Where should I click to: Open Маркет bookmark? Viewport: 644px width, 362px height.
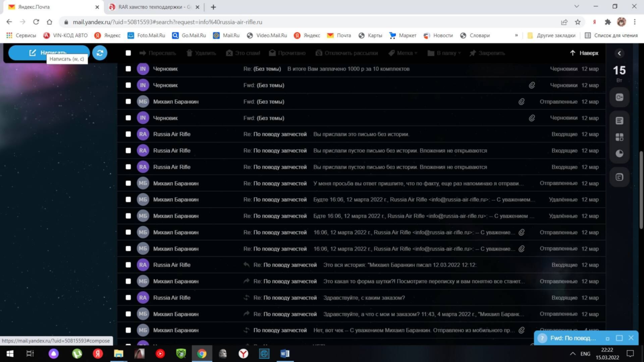tap(403, 36)
